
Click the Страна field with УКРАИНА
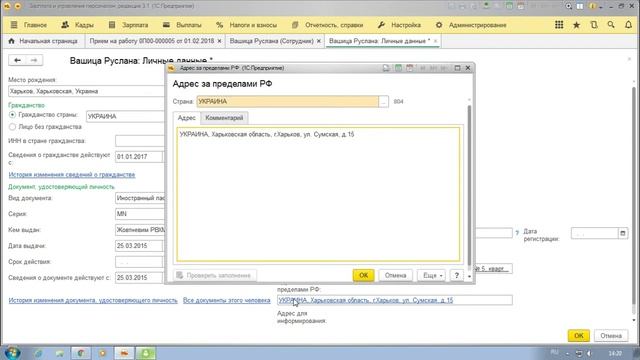point(288,102)
